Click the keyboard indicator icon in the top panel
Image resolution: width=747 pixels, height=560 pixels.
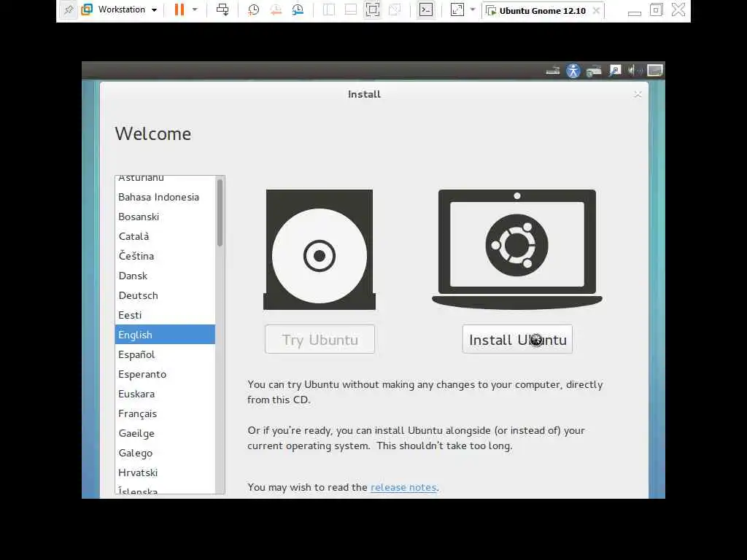[x=553, y=71]
